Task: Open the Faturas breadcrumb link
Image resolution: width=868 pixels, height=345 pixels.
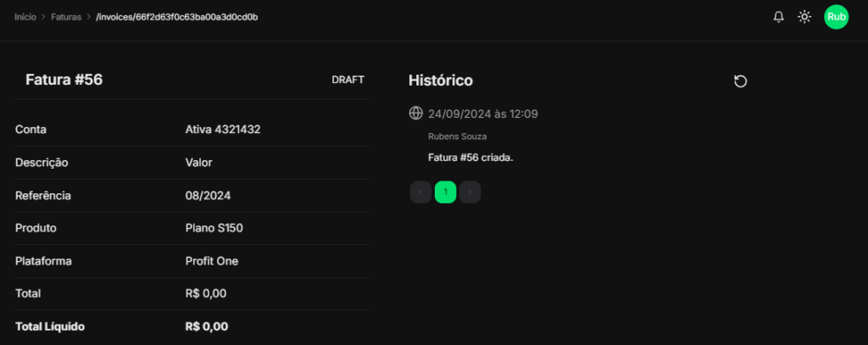Action: click(65, 17)
